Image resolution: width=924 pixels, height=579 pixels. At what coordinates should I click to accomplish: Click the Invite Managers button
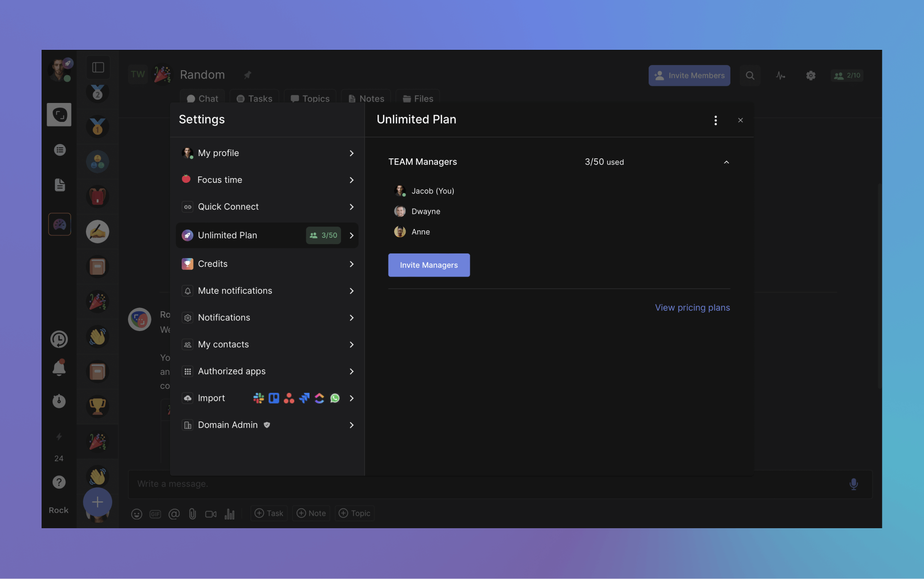tap(429, 265)
